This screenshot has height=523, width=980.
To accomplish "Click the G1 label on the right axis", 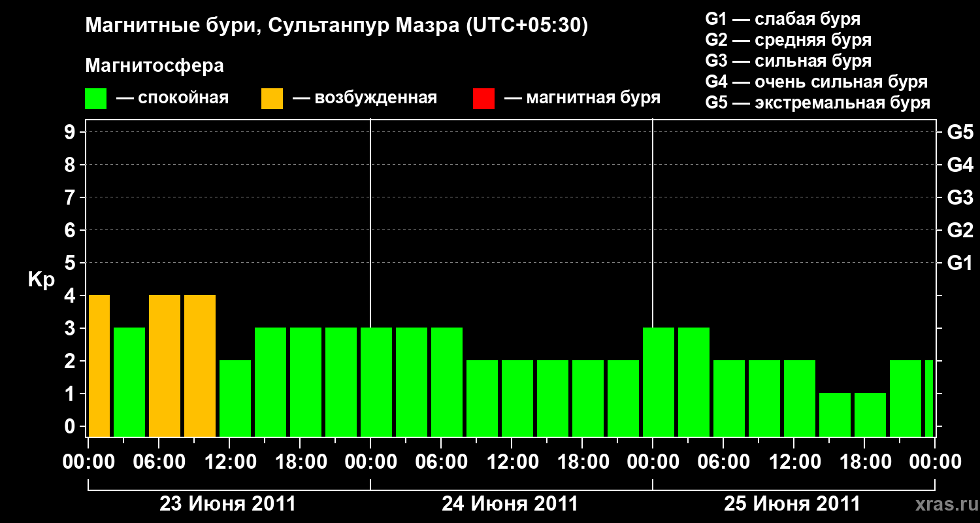I will 960,263.
